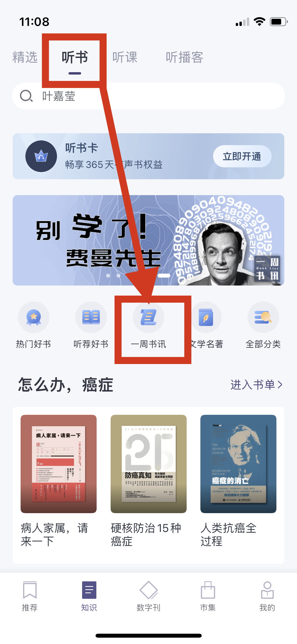Switch to the 精选 tab

click(25, 57)
